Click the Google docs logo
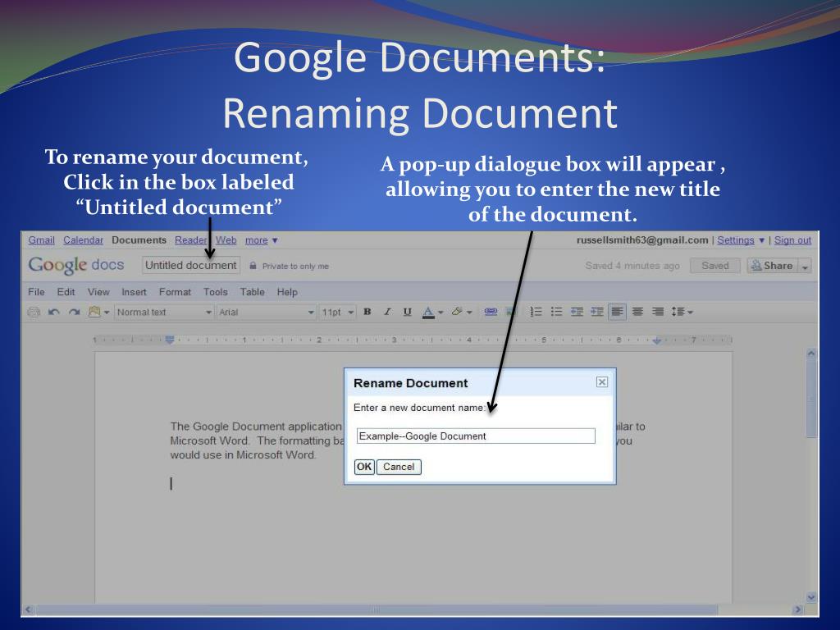Screen dimensions: 840x630 pyautogui.click(x=76, y=265)
